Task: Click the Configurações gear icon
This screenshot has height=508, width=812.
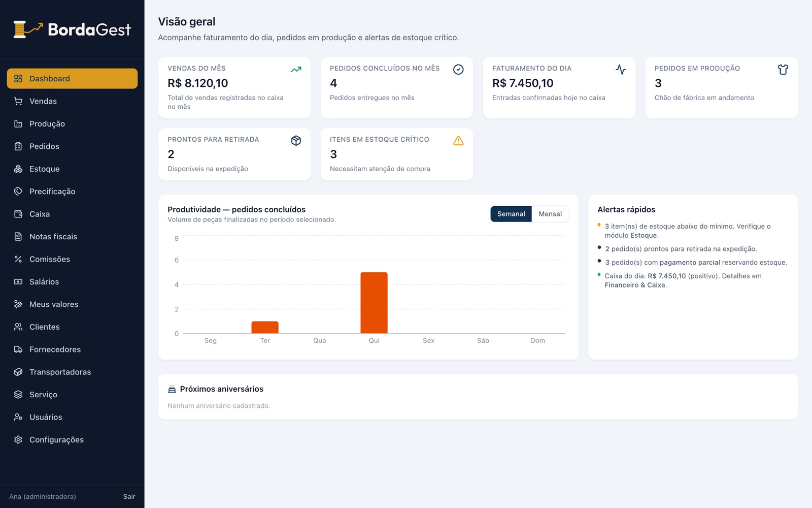Action: coord(18,439)
